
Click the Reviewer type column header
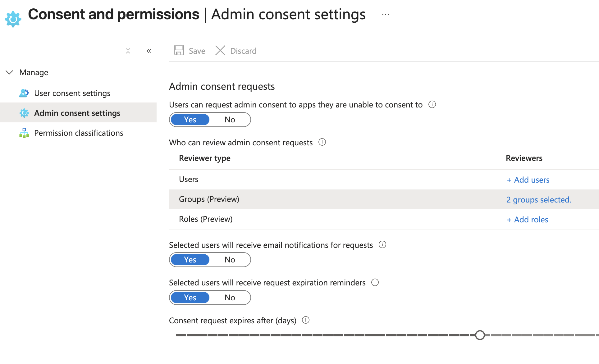(205, 158)
